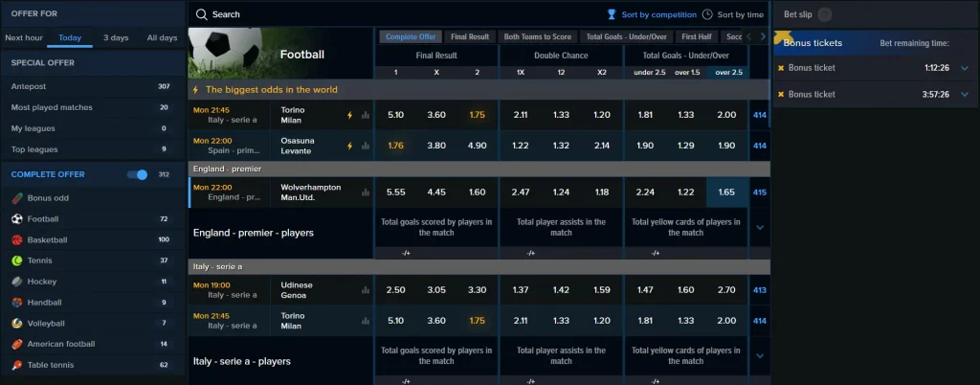Open statistics chart icon for Wolverhampton match
The height and width of the screenshot is (385, 980).
click(x=365, y=192)
